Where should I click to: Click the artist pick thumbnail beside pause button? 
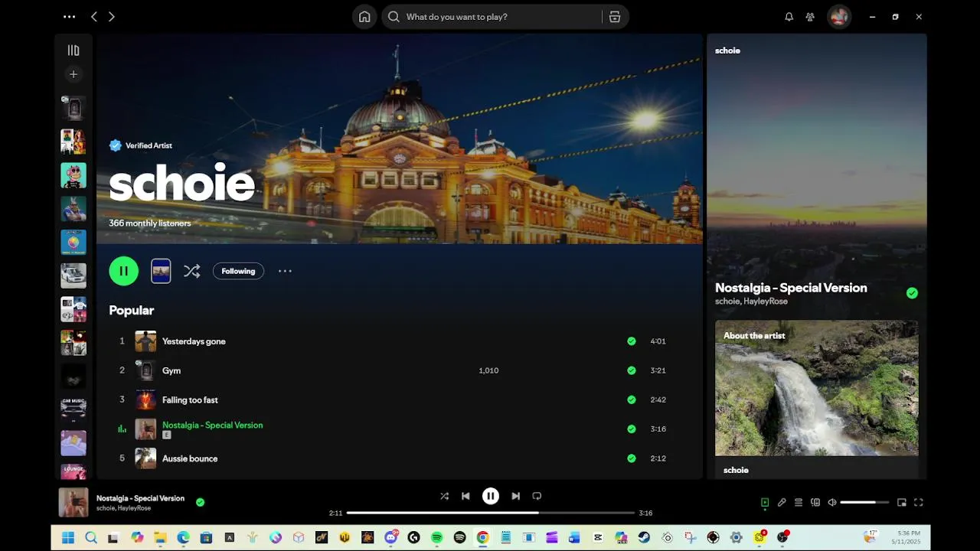point(161,271)
